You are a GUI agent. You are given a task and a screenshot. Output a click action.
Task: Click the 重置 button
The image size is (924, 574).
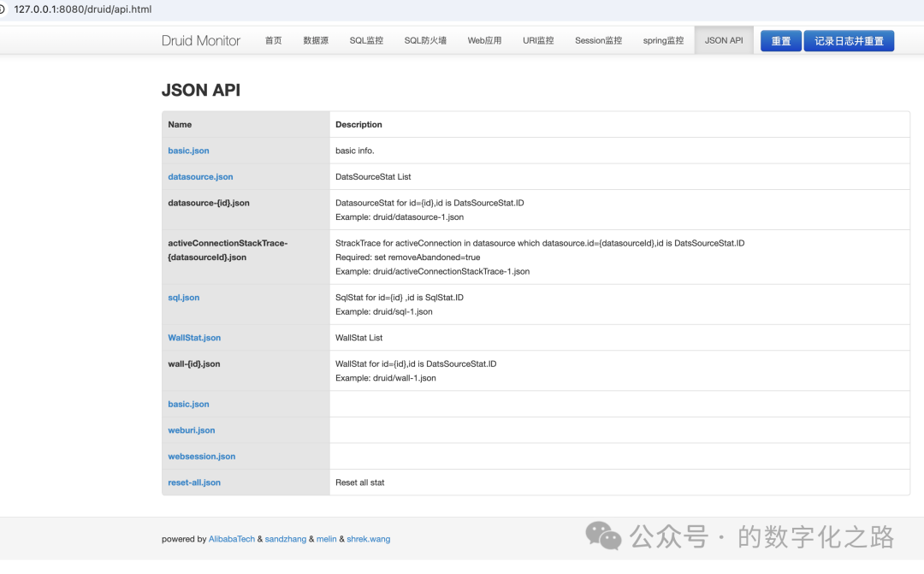coord(781,41)
